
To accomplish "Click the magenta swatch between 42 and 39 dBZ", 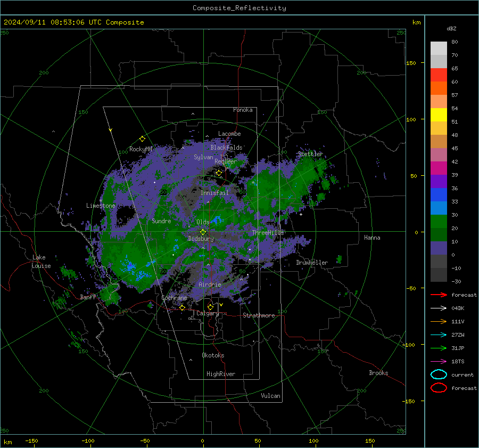I will 439,168.
